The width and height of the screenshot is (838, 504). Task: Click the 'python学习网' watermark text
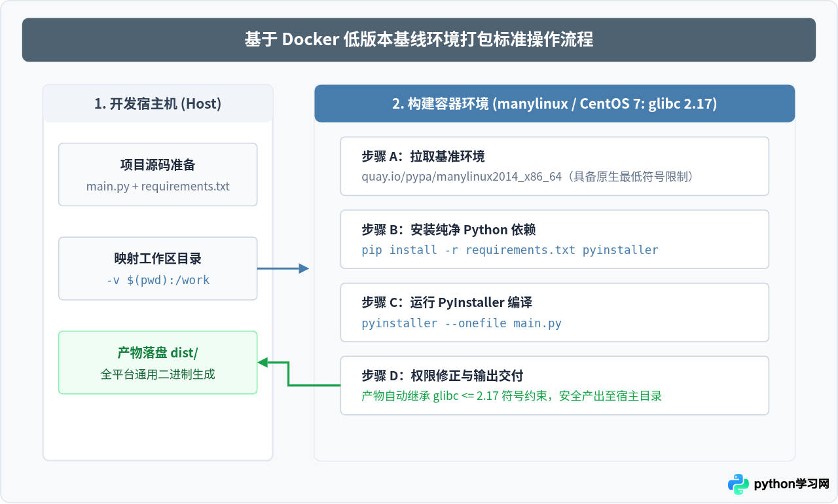click(792, 484)
